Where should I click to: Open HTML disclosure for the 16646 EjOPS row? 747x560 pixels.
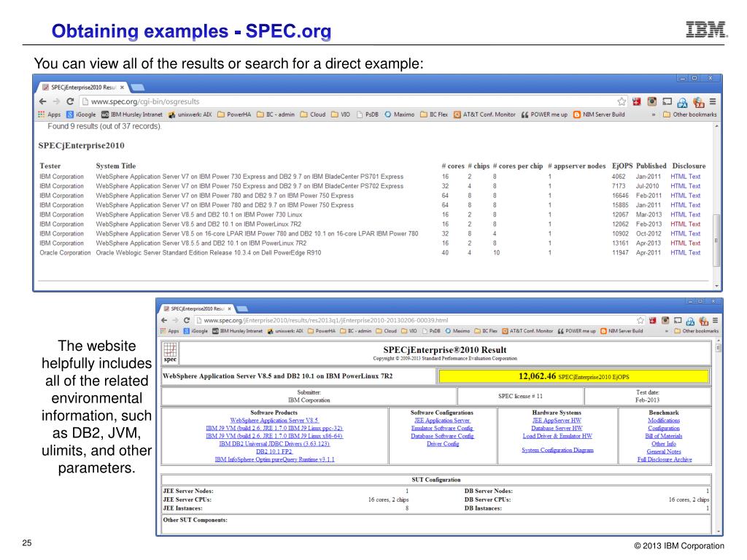(678, 195)
